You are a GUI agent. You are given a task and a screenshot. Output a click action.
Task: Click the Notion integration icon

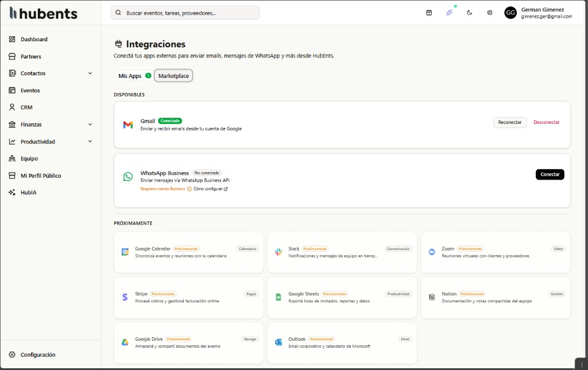432,296
